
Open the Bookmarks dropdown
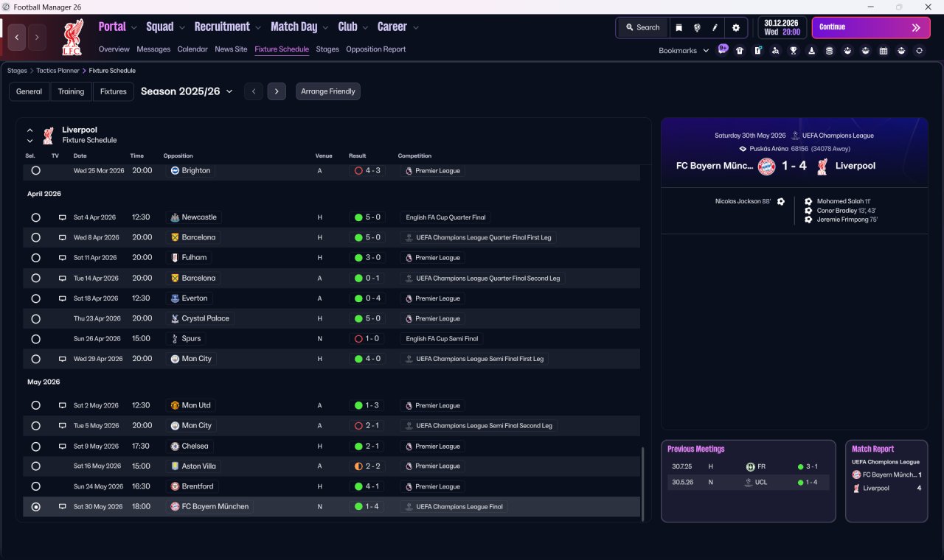coord(684,51)
